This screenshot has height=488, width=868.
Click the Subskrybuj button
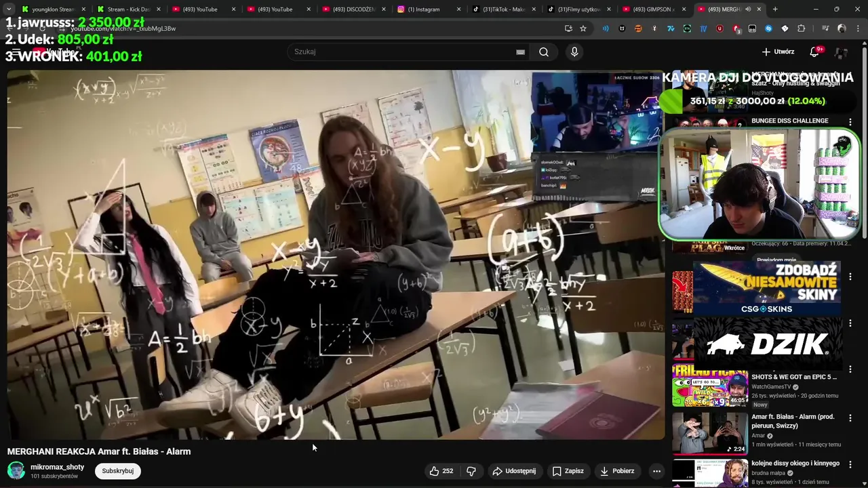(118, 471)
